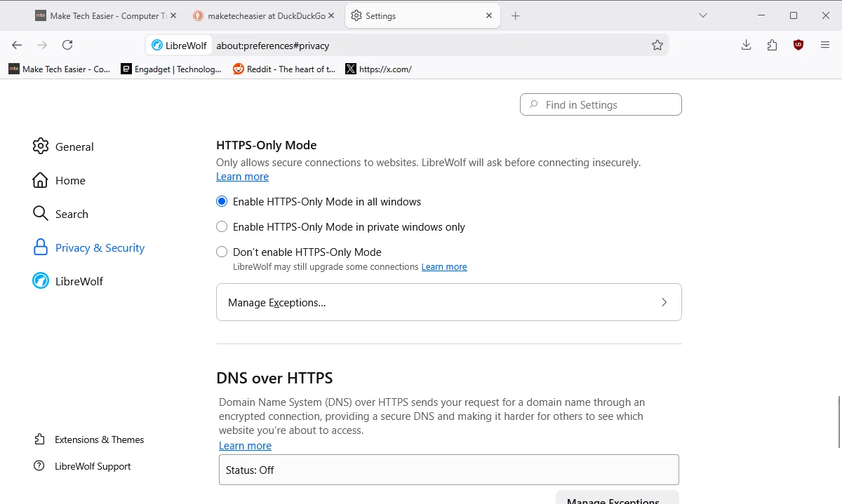Open LibreWolf Support
Image resolution: width=842 pixels, height=504 pixels.
click(92, 466)
